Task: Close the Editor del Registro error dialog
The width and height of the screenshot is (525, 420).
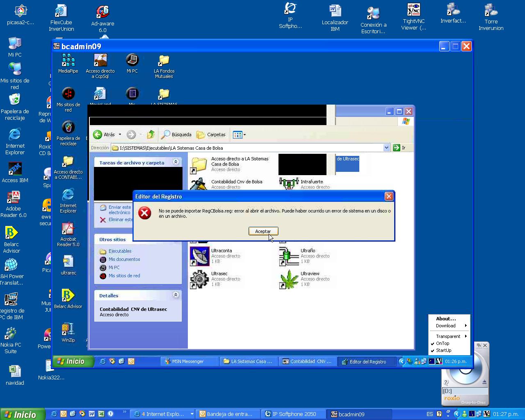Action: (389, 196)
